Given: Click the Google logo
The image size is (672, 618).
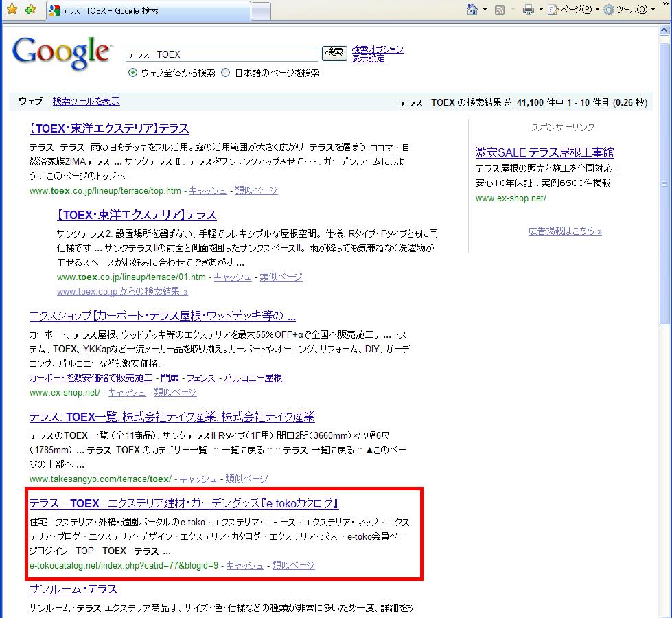Looking at the screenshot, I should click(x=61, y=54).
